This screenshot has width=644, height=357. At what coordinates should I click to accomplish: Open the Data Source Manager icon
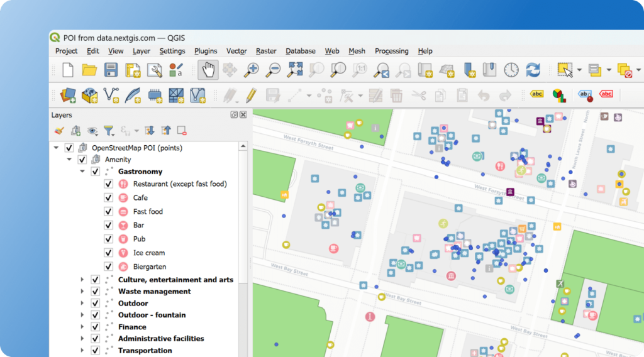pyautogui.click(x=68, y=95)
